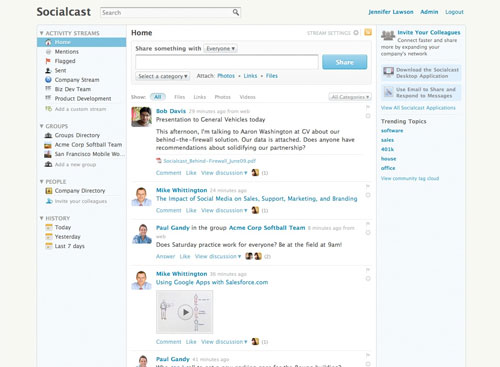The image size is (500, 367).
Task: Expand View discussion on Paul Gandy's softball post
Action: coord(218,256)
